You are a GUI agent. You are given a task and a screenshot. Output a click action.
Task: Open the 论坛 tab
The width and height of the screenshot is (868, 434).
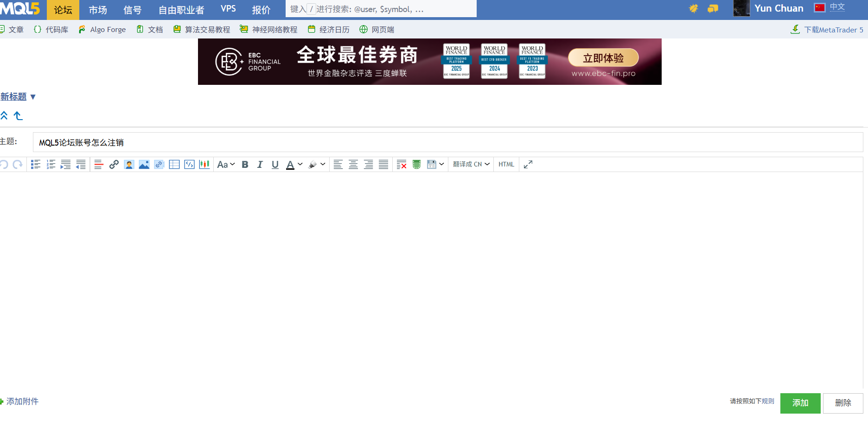(63, 10)
